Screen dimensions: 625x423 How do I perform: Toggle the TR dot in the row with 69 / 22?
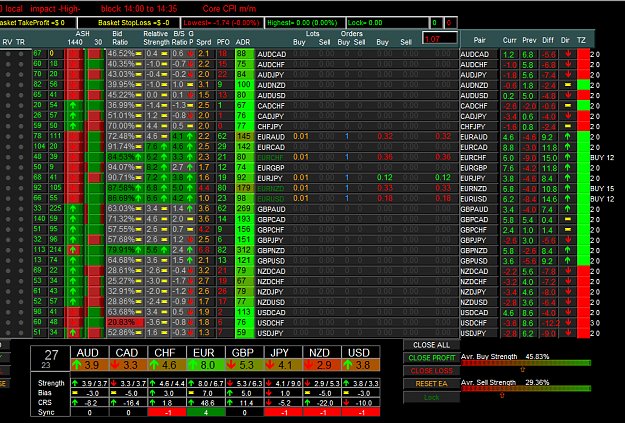point(21,271)
